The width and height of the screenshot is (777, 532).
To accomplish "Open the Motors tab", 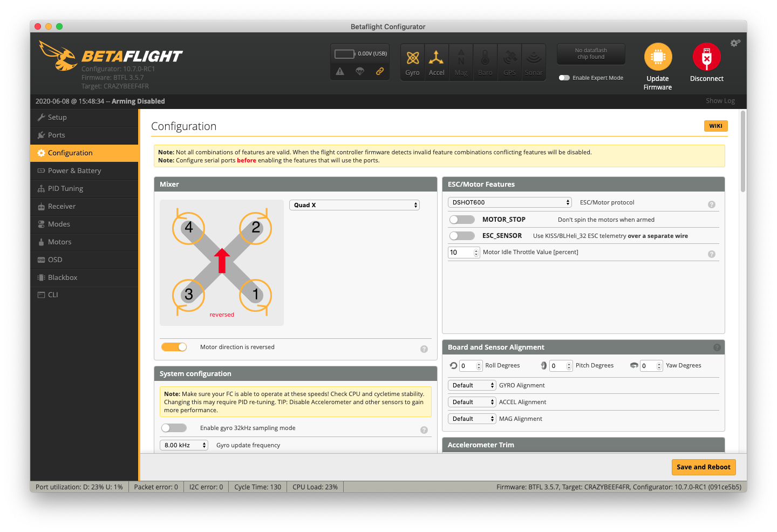I will pyautogui.click(x=84, y=242).
